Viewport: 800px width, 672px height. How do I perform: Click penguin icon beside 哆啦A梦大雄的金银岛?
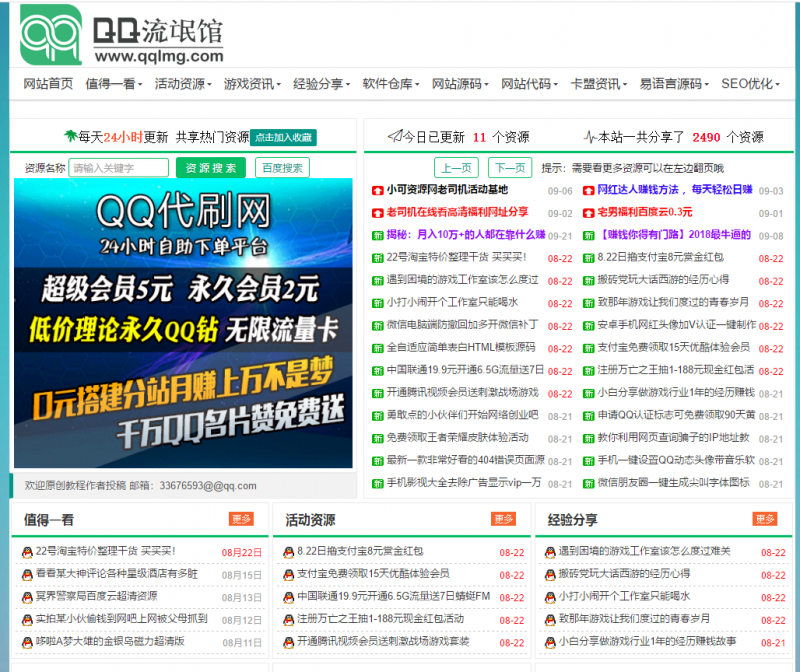27,643
